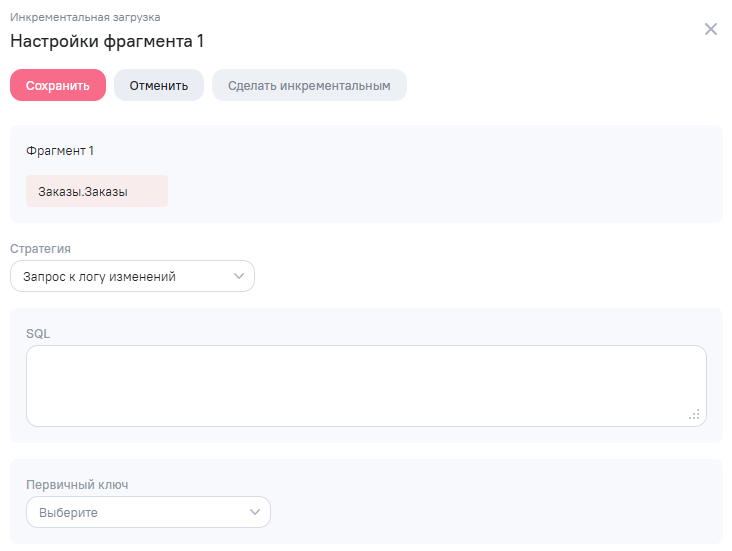The width and height of the screenshot is (732, 551).
Task: Click Сделать инкрементальным button
Action: (309, 85)
